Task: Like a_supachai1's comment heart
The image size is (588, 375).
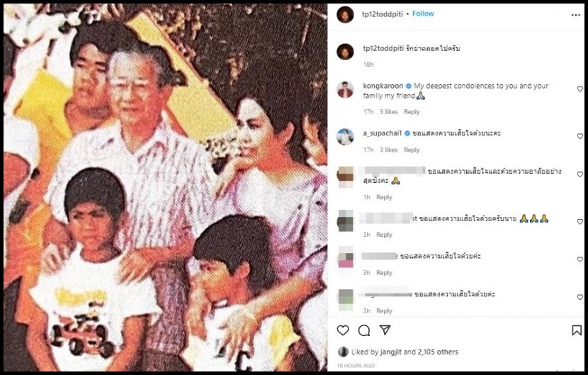Action: [579, 136]
